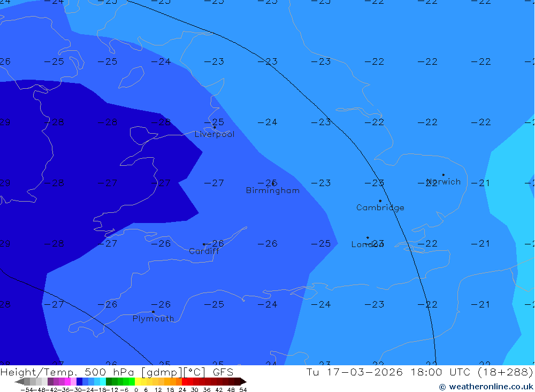
Task: Click the -26 value directly above Plymouth
Action: (x=160, y=304)
